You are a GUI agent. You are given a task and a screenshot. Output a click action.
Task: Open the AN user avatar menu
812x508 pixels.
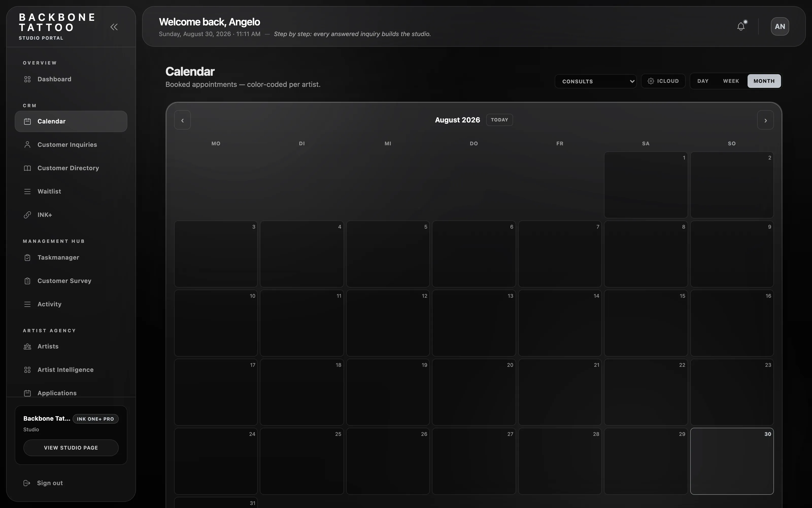780,26
